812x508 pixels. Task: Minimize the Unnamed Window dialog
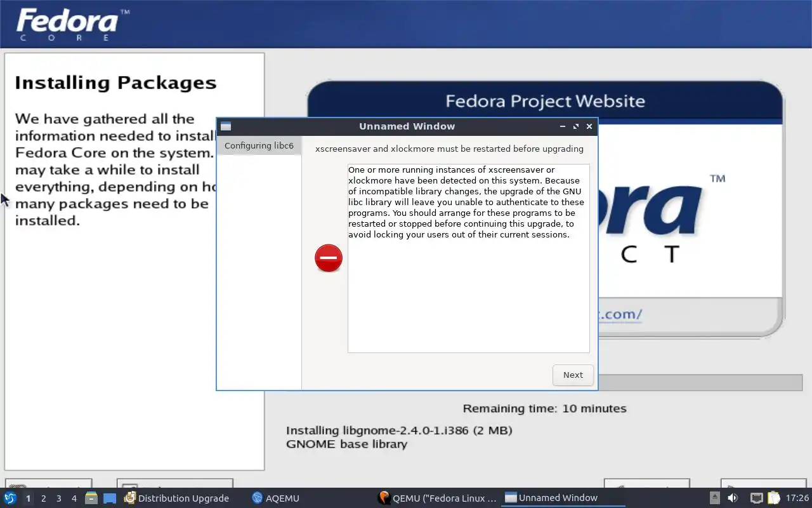(563, 126)
